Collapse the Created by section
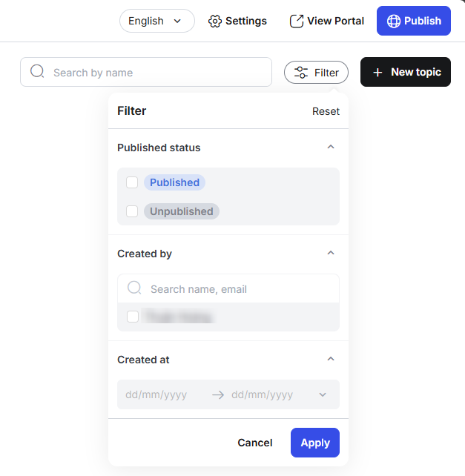 click(331, 253)
